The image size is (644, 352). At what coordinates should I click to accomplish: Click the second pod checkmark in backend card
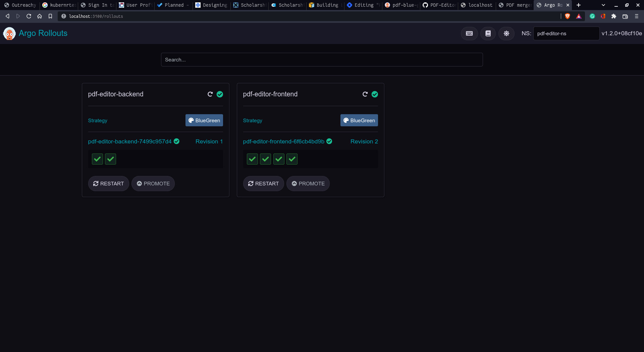[111, 159]
